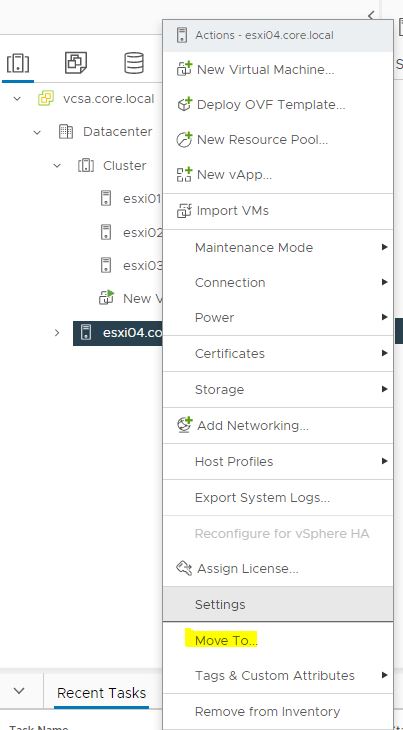This screenshot has height=730, width=403.
Task: Collapse the navigator sidebar with the arrow
Action: click(371, 15)
